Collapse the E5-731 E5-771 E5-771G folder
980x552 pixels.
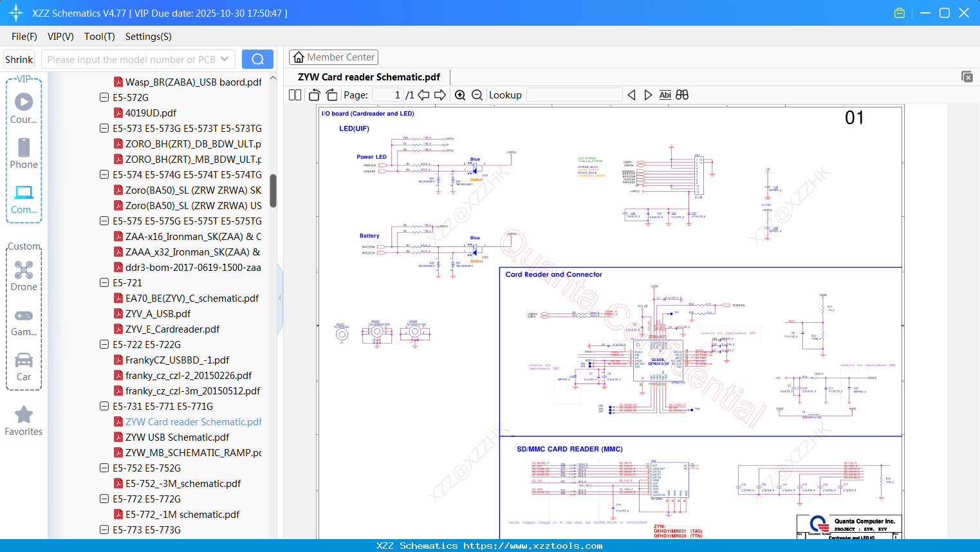104,406
